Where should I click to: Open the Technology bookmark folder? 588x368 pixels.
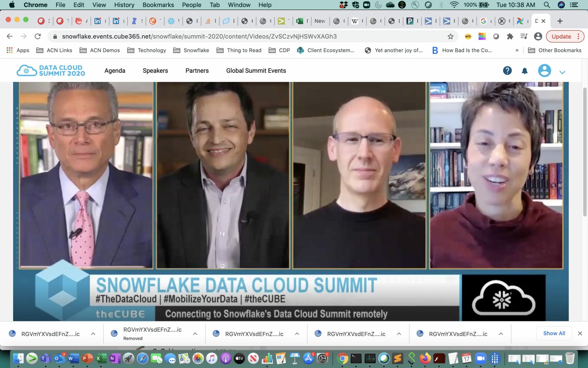point(147,50)
